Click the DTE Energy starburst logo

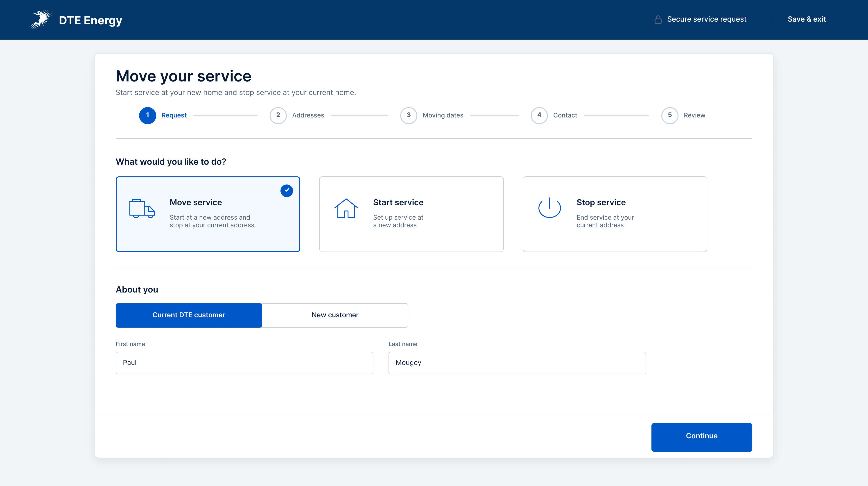point(41,20)
